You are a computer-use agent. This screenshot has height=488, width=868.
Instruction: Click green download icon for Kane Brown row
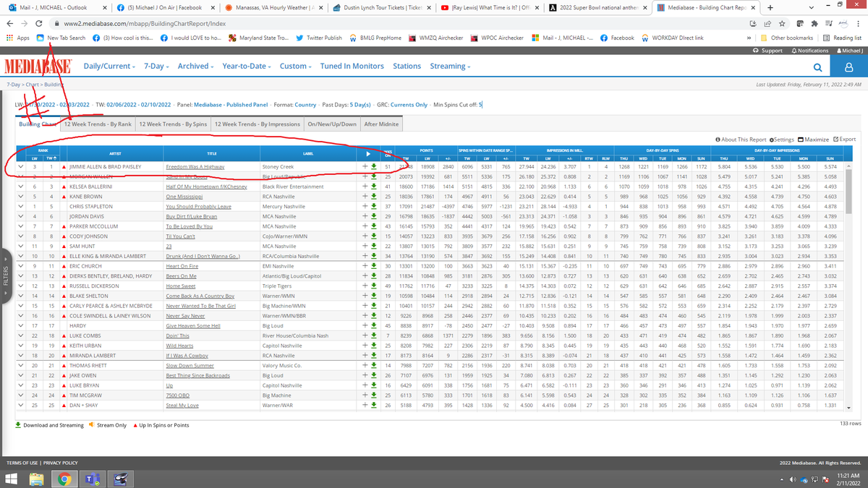pos(374,196)
